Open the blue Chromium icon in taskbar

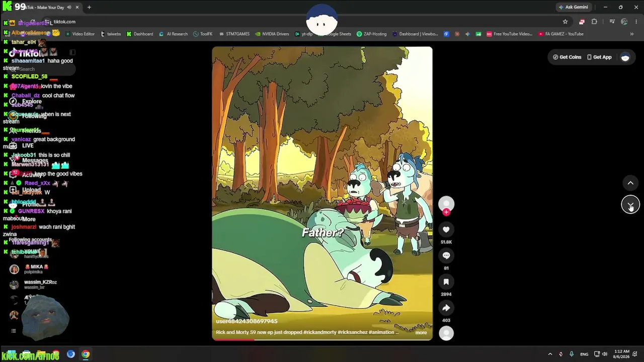(x=71, y=354)
